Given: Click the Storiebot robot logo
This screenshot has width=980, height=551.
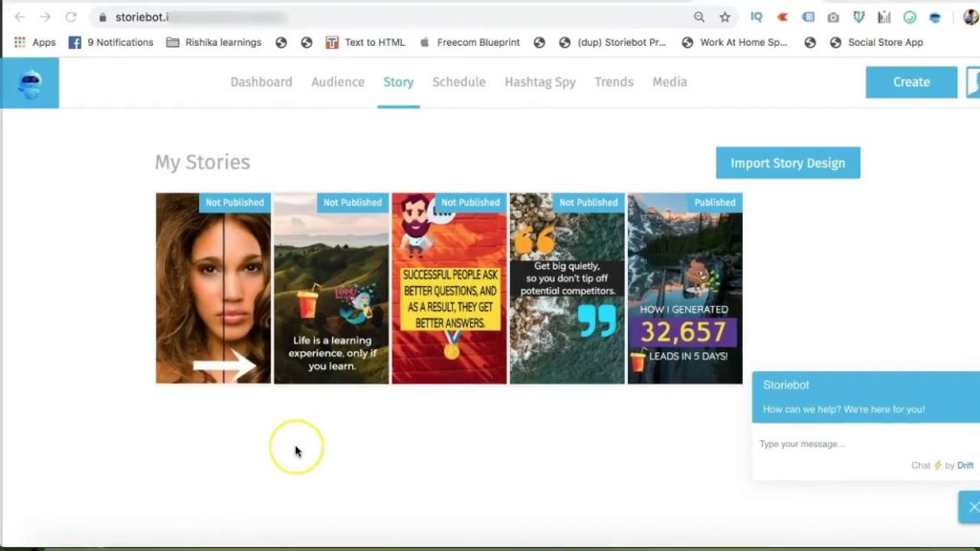Looking at the screenshot, I should pyautogui.click(x=30, y=83).
